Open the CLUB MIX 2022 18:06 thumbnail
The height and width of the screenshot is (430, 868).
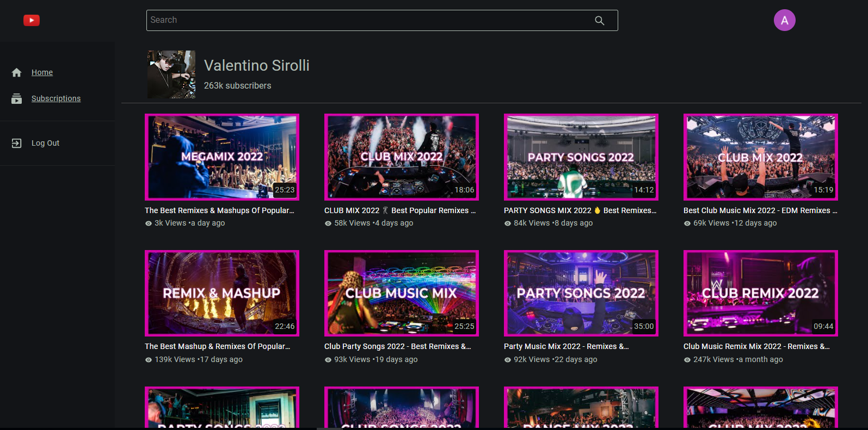point(402,157)
